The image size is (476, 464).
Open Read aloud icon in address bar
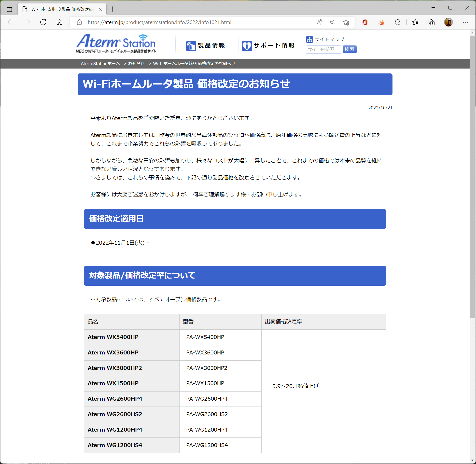320,22
